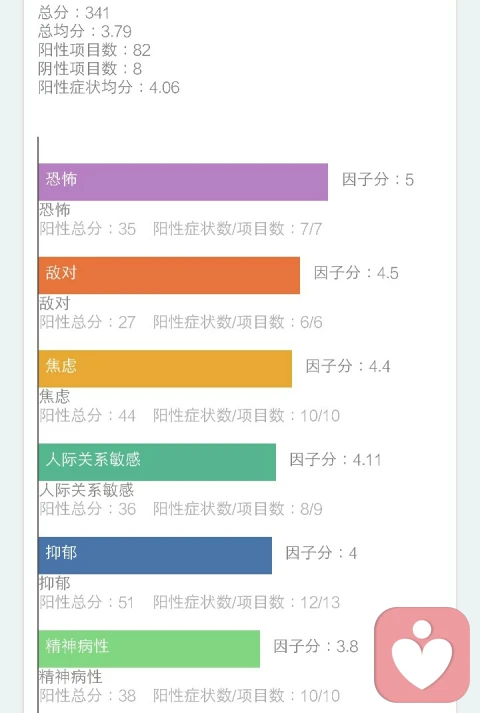Click 因子分：4.11 score label
The image size is (480, 713).
(335, 460)
